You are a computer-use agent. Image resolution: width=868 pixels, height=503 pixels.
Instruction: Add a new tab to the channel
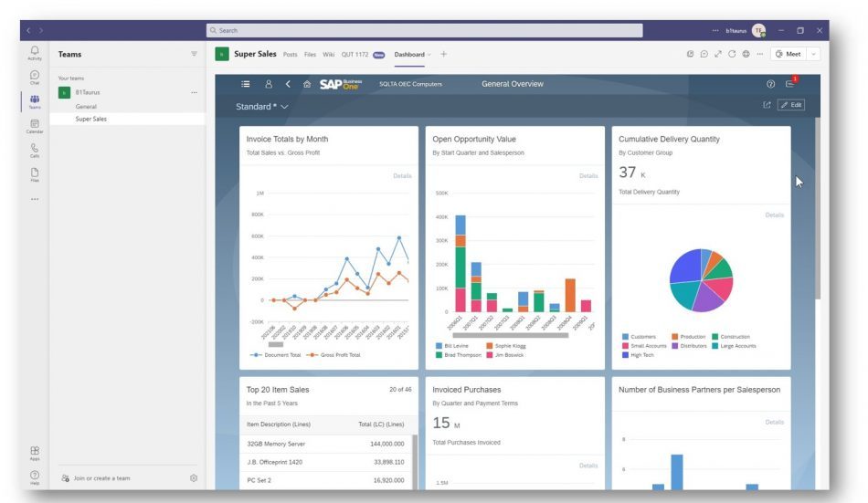pyautogui.click(x=443, y=54)
